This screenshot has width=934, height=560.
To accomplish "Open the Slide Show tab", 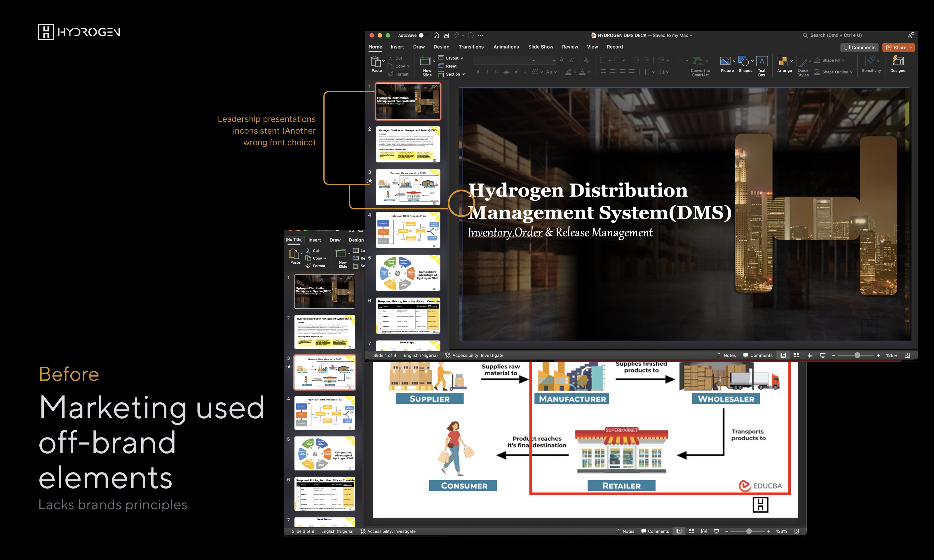I will click(540, 47).
